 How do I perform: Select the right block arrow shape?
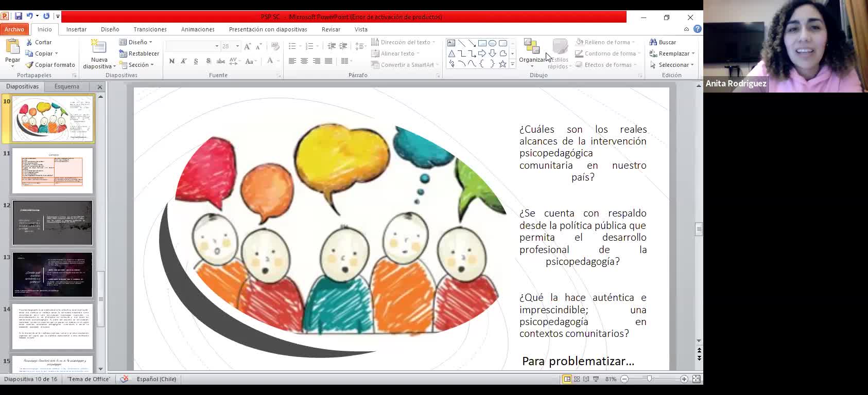point(482,53)
